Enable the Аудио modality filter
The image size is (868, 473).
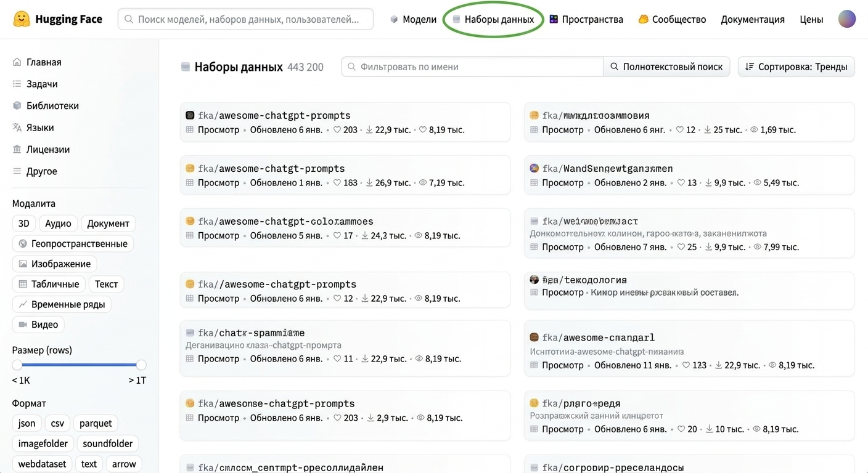(58, 224)
